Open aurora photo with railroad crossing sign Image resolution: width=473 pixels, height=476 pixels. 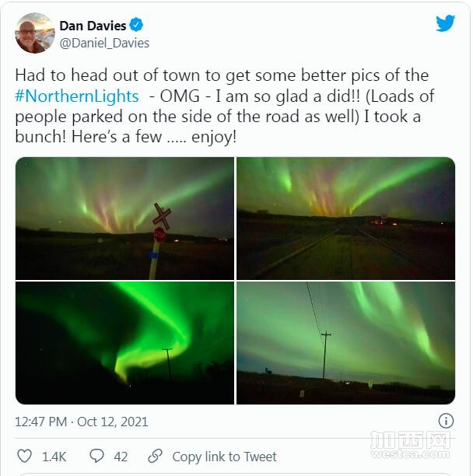124,219
